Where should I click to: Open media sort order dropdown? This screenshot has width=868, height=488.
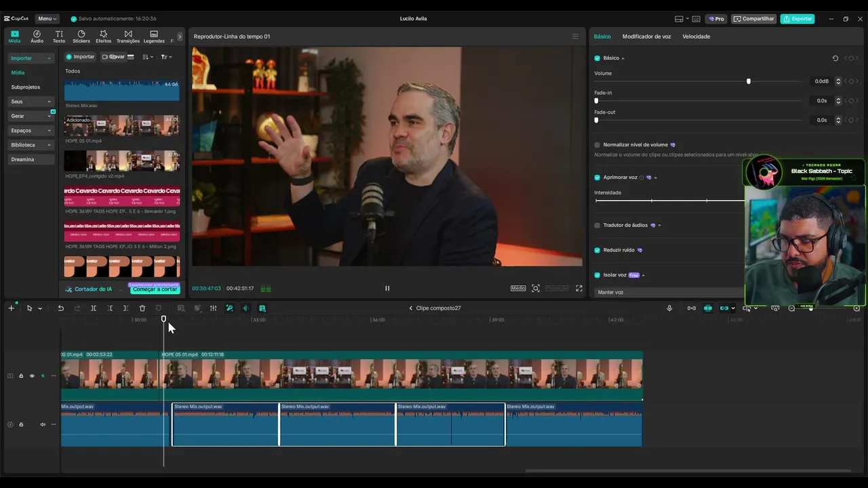coord(148,57)
